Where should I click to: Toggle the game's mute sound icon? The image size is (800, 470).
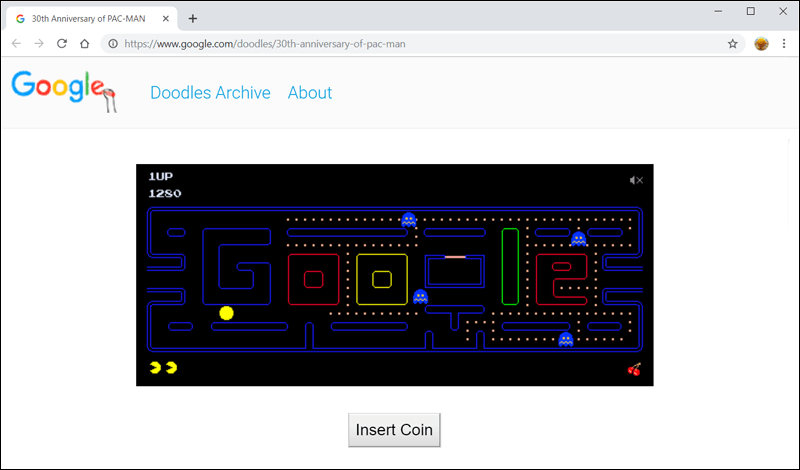(x=636, y=180)
